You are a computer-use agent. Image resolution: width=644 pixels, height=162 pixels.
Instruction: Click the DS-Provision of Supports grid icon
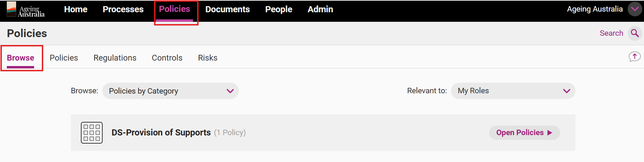point(92,133)
